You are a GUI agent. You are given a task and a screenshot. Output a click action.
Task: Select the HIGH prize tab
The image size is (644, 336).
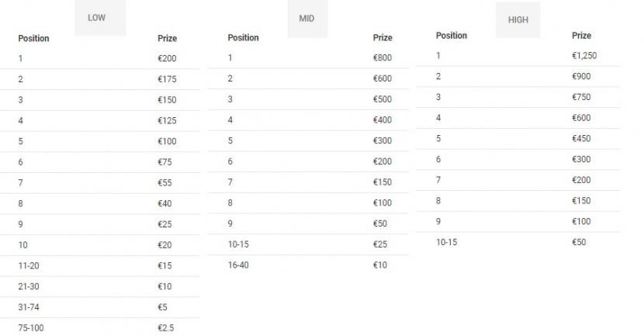[x=518, y=20]
